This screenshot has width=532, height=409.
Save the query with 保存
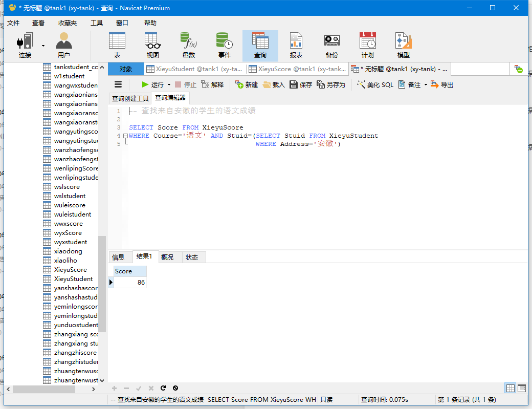point(301,84)
